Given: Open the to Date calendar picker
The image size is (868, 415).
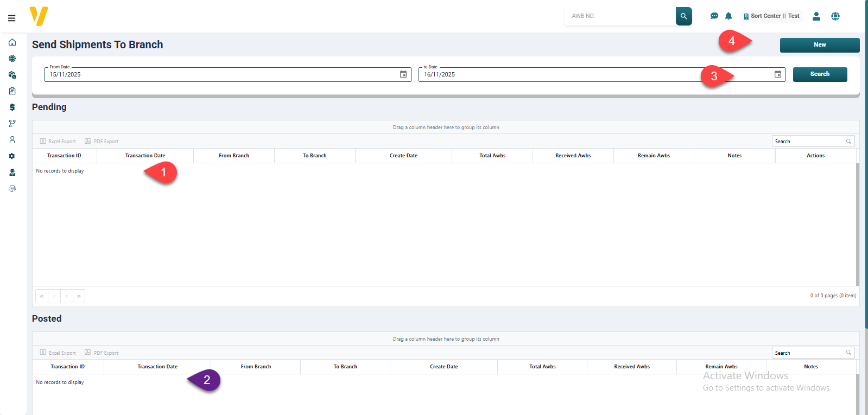Looking at the screenshot, I should [777, 74].
